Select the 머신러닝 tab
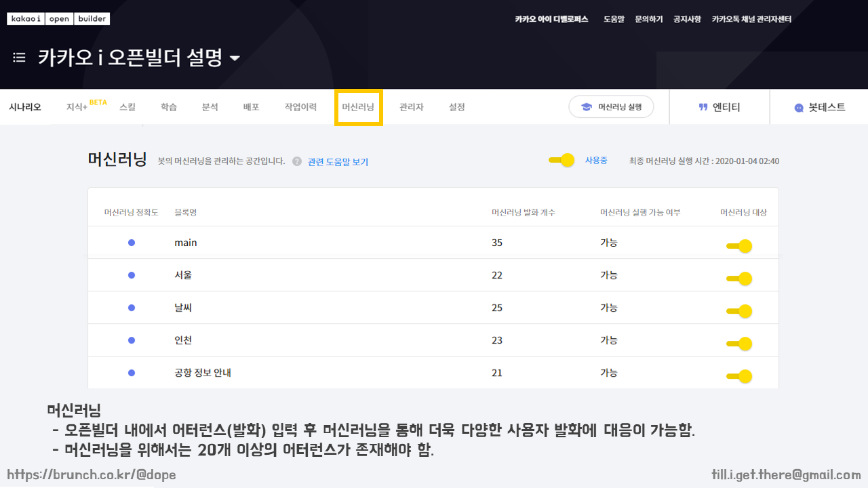 pos(358,107)
